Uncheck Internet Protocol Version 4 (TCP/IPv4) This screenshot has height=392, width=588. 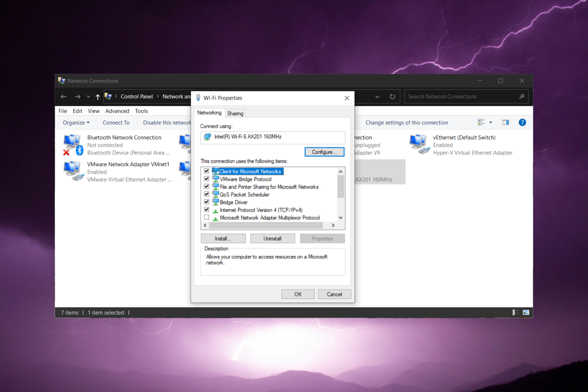tap(207, 209)
